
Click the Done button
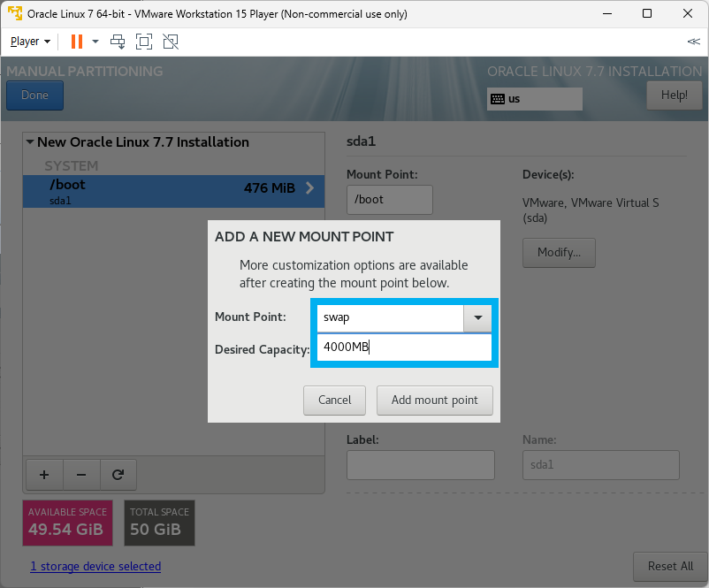tap(34, 95)
